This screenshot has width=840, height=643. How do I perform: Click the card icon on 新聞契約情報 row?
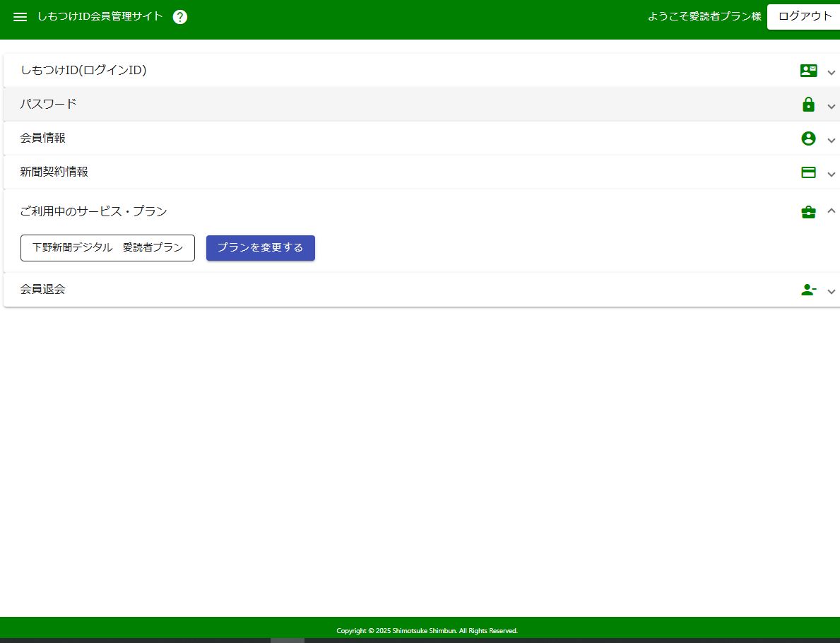[808, 172]
